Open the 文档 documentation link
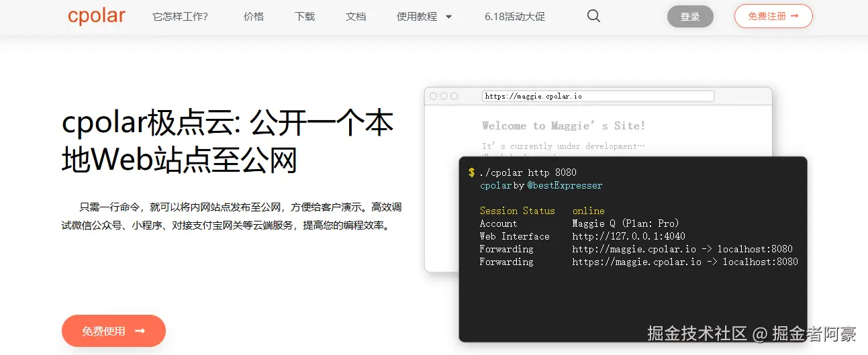The height and width of the screenshot is (355, 868). 356,17
